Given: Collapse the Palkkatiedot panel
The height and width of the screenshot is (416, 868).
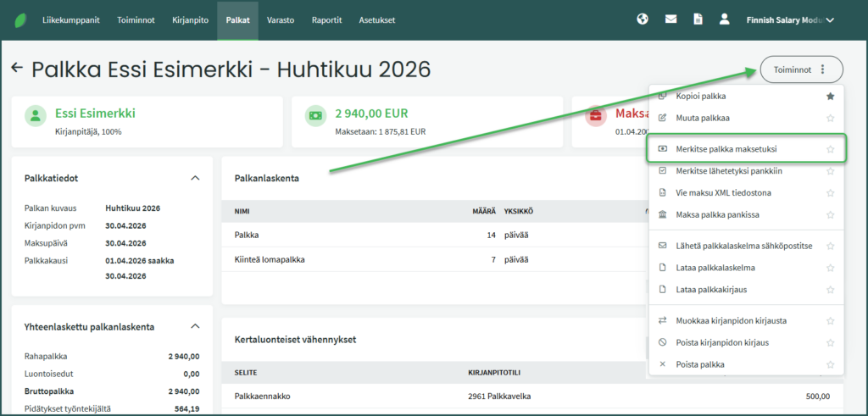Looking at the screenshot, I should click(x=195, y=178).
